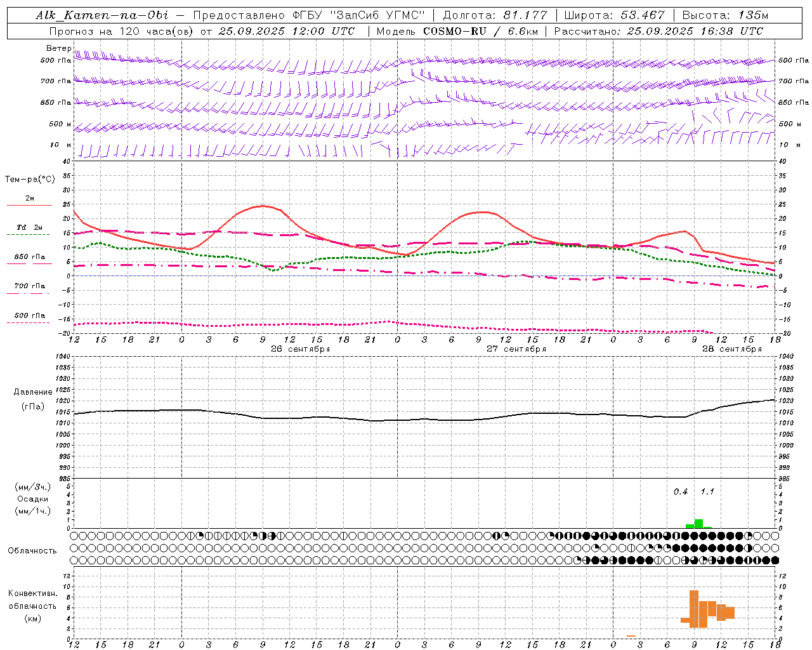Click the Облачность cloud cover label
Screen dimensions: 812x650
32,551
